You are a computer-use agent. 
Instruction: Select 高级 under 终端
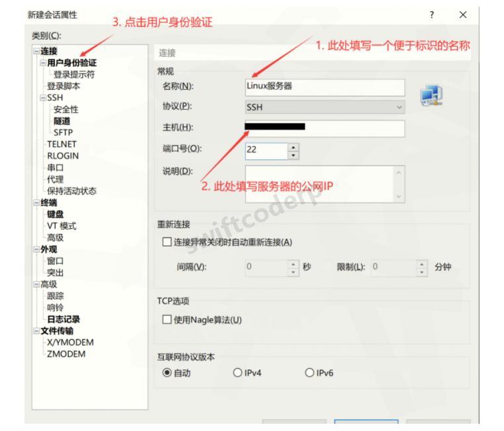[55, 238]
